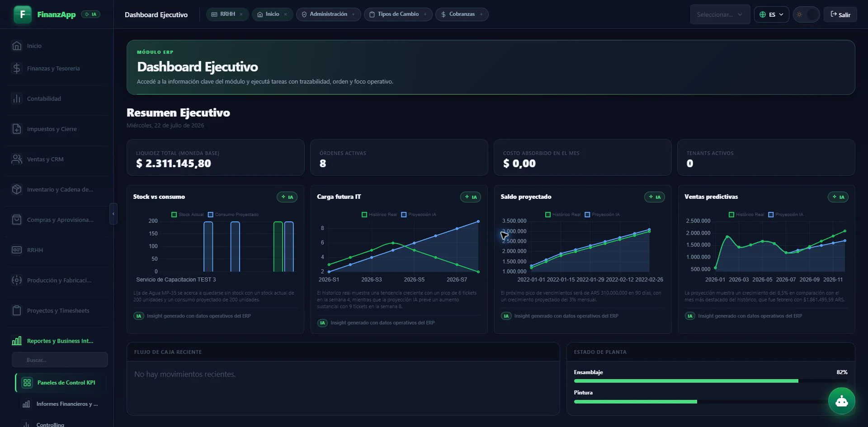Toggle Histórico Real in Saldo proyectado

point(562,215)
